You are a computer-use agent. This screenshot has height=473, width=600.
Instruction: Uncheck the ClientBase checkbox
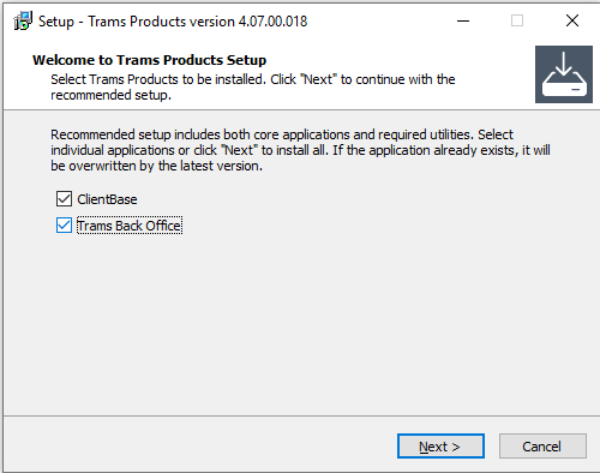coord(65,199)
